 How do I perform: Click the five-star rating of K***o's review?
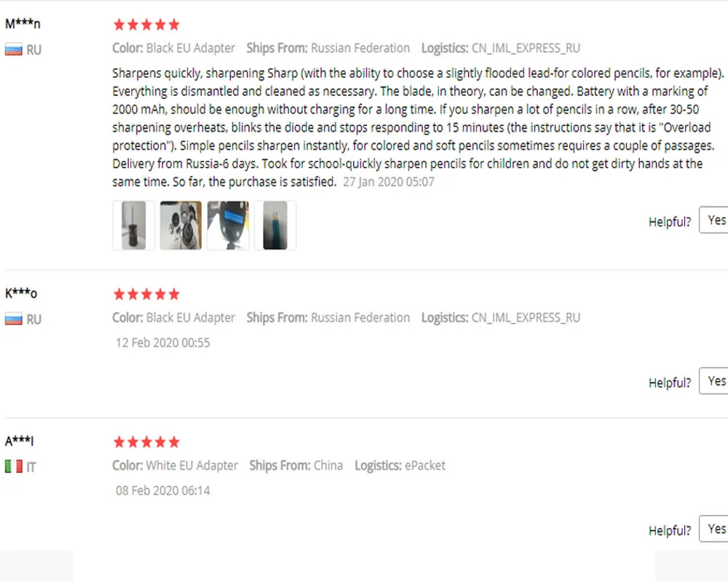[146, 294]
